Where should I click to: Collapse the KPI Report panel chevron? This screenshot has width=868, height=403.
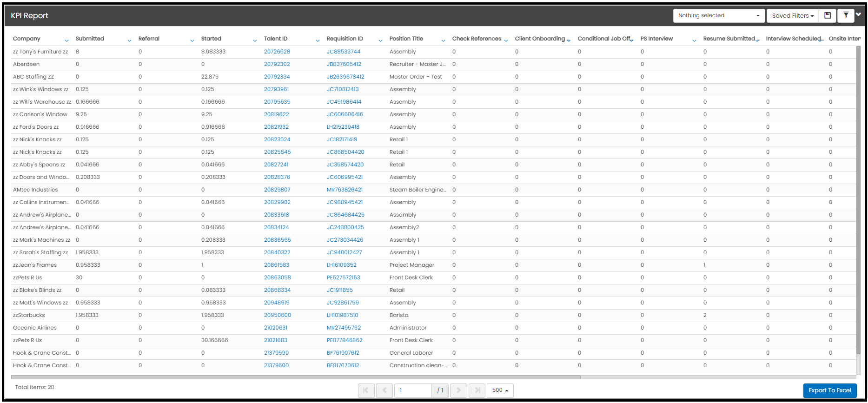[859, 14]
